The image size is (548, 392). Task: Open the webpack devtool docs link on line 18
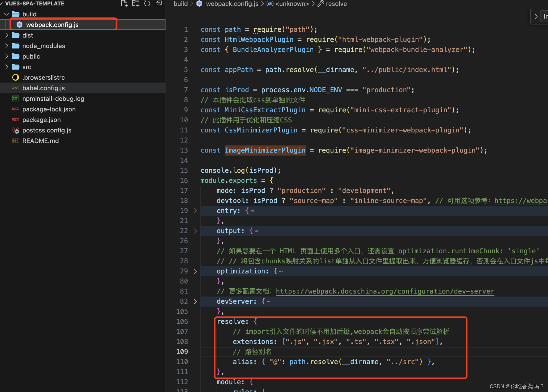pyautogui.click(x=521, y=201)
